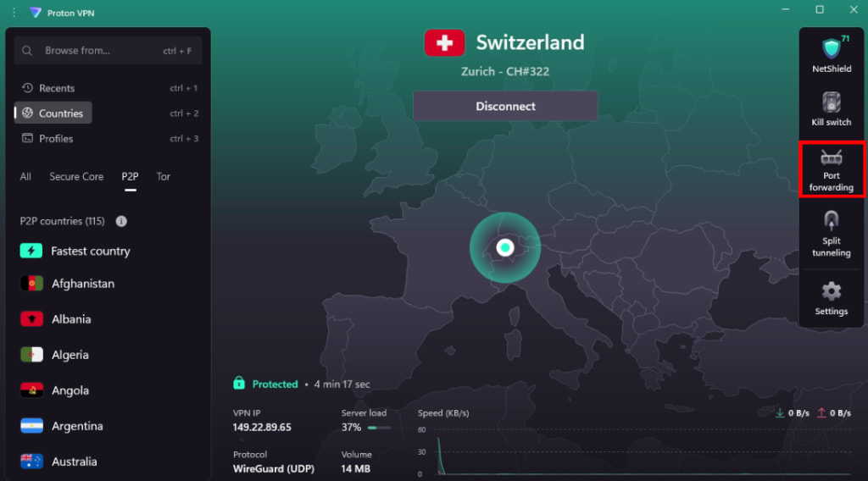Click the search magnifier icon

pyautogui.click(x=26, y=51)
